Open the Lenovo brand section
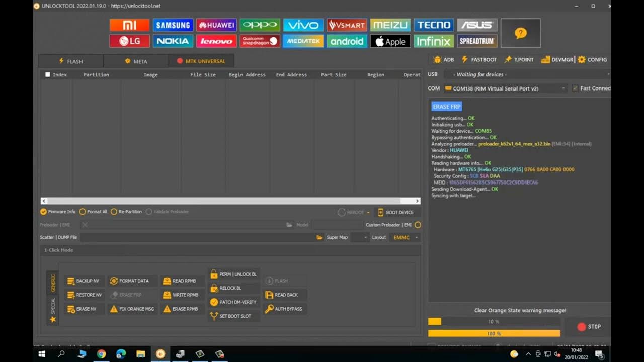 [x=216, y=41]
